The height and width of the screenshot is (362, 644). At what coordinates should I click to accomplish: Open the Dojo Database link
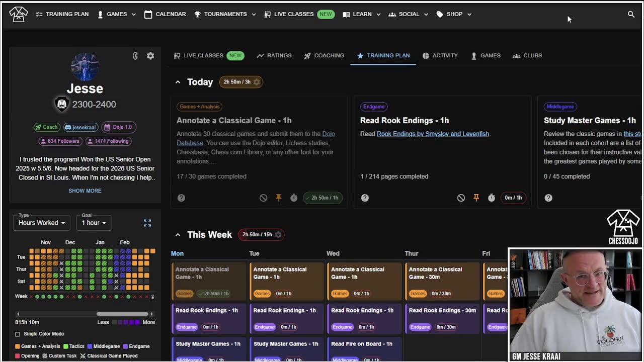(256, 138)
